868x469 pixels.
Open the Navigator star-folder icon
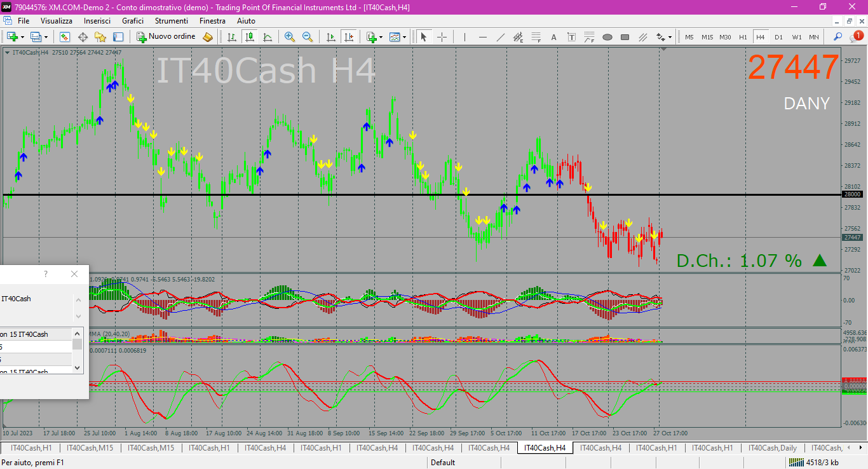click(100, 37)
